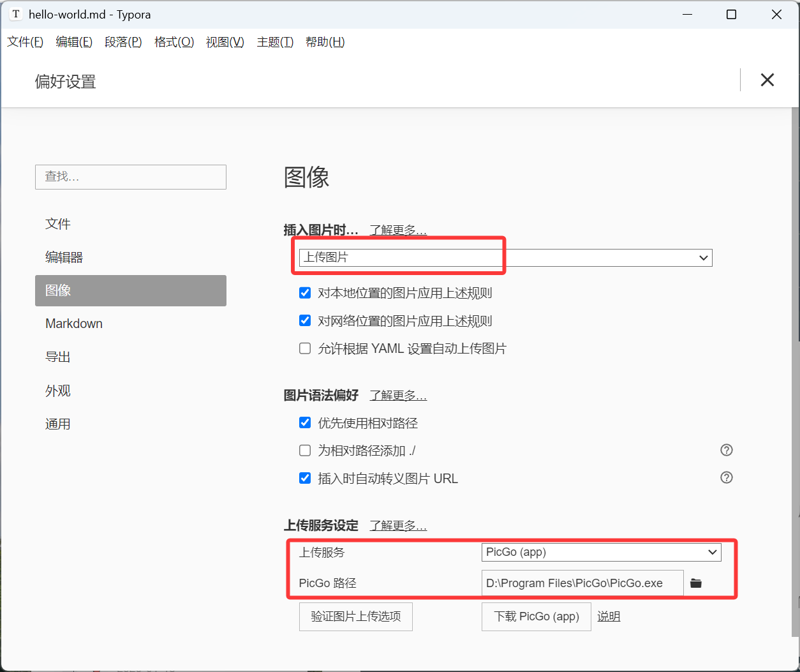Open 了解更多 link beside 插入图片时

pos(398,230)
